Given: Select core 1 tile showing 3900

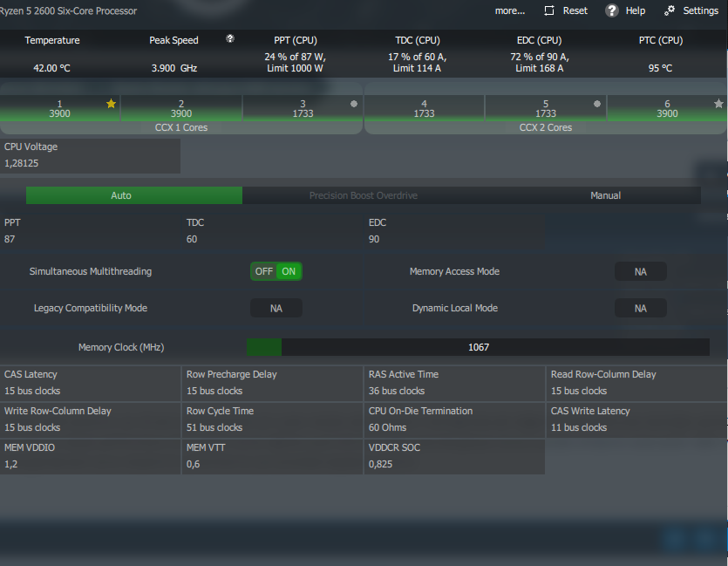Looking at the screenshot, I should tap(60, 109).
